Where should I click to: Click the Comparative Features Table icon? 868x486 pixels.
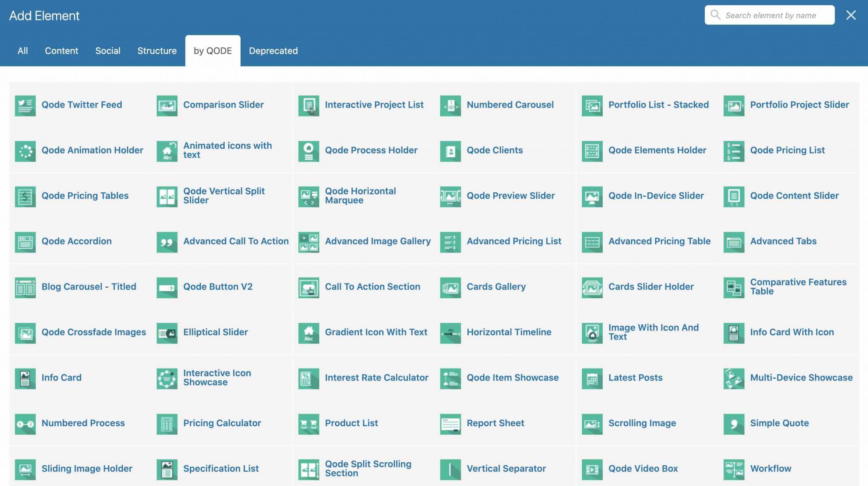pos(734,288)
